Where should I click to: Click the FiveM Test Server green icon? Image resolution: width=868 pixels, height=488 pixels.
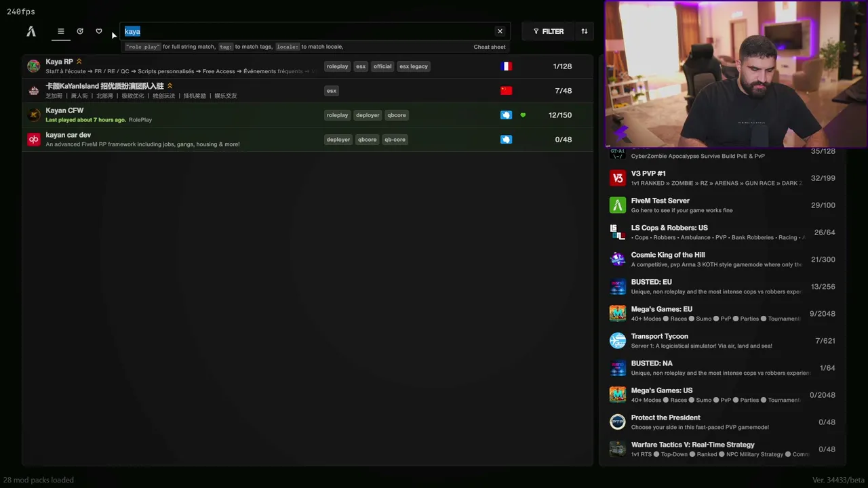click(617, 205)
